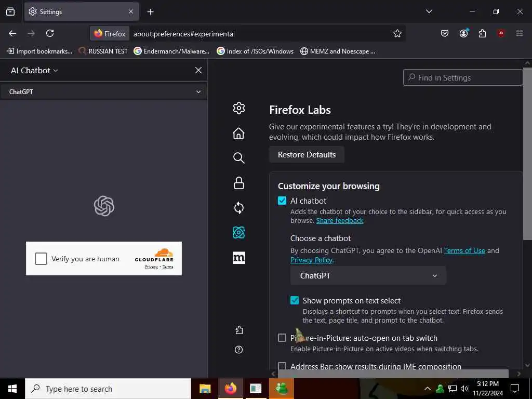Open the Firefox application menu
532x399 pixels.
point(520,33)
